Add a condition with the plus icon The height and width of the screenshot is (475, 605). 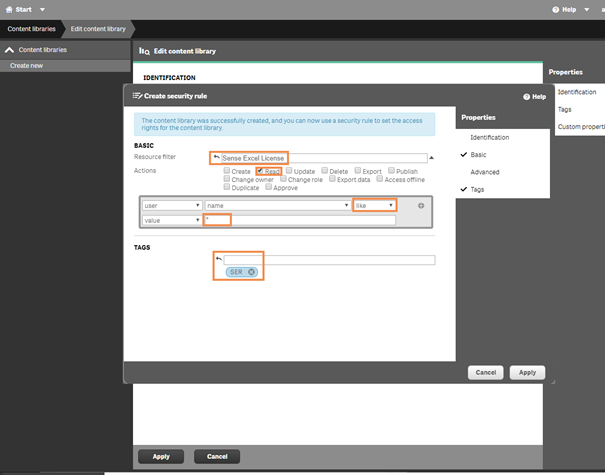point(421,206)
